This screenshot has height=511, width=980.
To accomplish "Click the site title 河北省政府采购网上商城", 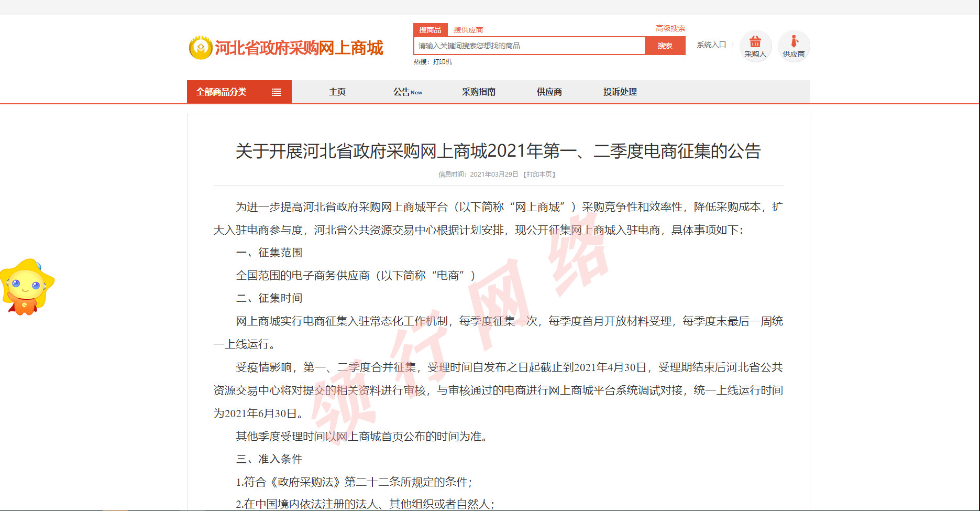I will click(x=299, y=48).
